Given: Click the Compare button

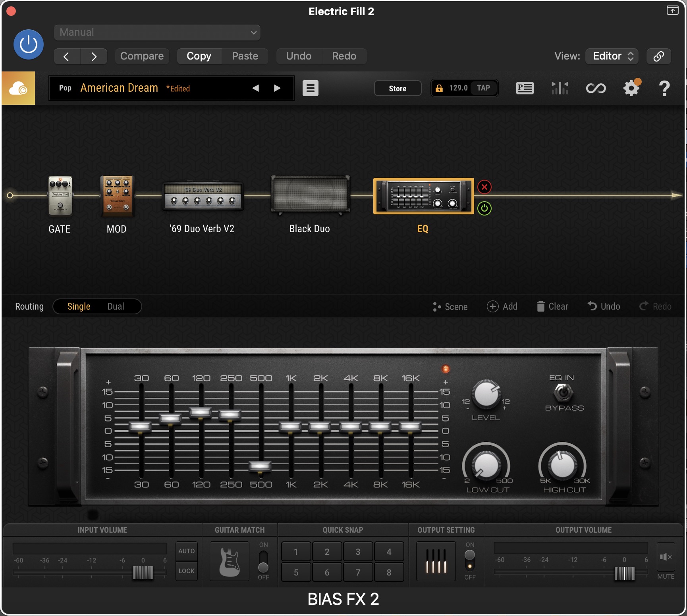Looking at the screenshot, I should coord(142,56).
